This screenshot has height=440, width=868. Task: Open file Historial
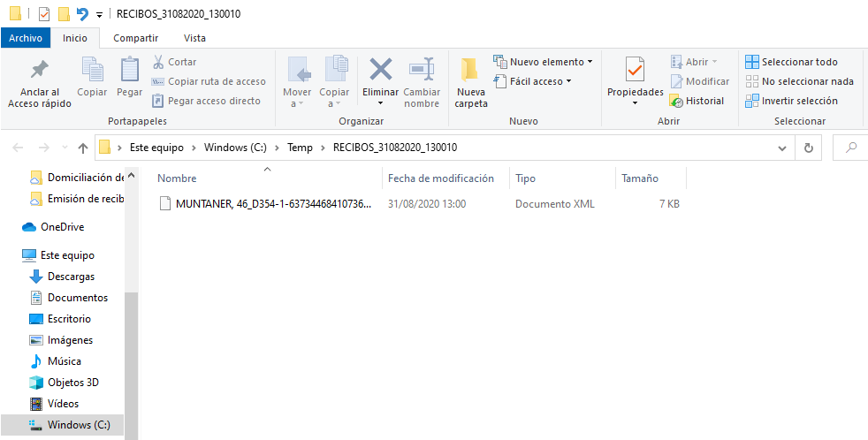(x=697, y=101)
